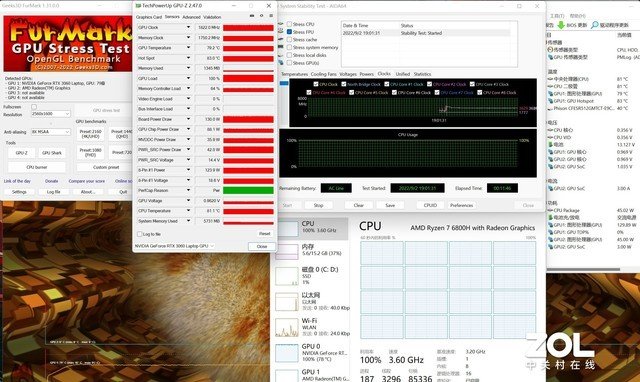Open GPU Load sensor dropdown arrow
640x382 pixels.
pos(188,78)
